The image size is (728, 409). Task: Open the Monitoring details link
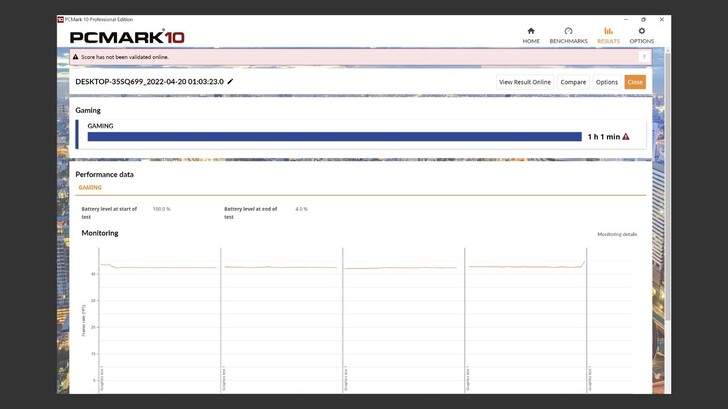click(617, 234)
